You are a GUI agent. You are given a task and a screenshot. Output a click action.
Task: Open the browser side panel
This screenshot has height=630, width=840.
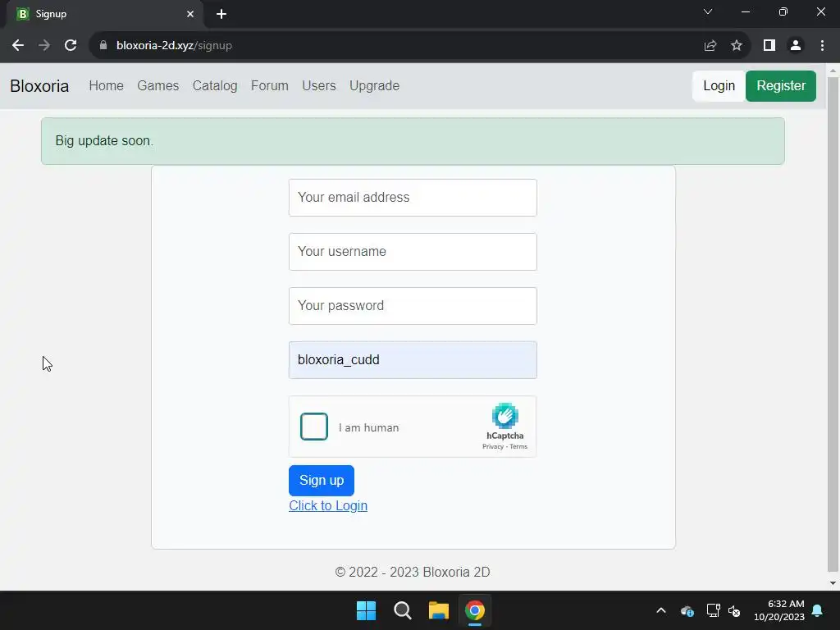point(769,46)
